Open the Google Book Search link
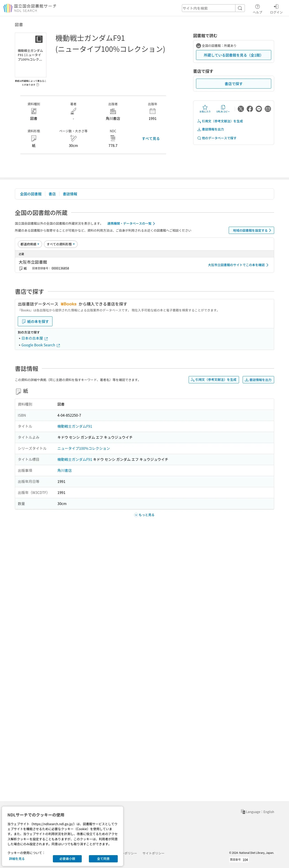The image size is (289, 868). (41, 345)
